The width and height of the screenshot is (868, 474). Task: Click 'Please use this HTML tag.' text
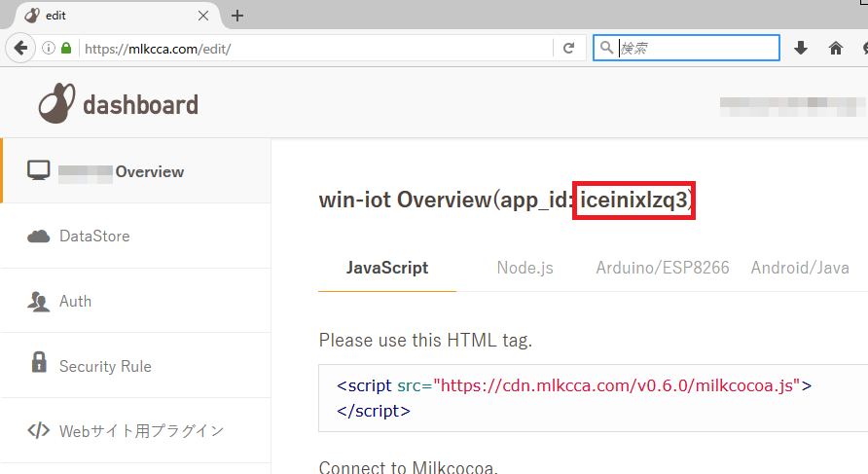(425, 340)
